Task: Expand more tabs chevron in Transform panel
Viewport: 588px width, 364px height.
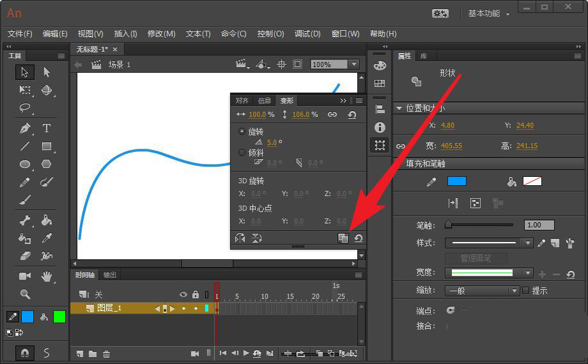Action: 343,100
